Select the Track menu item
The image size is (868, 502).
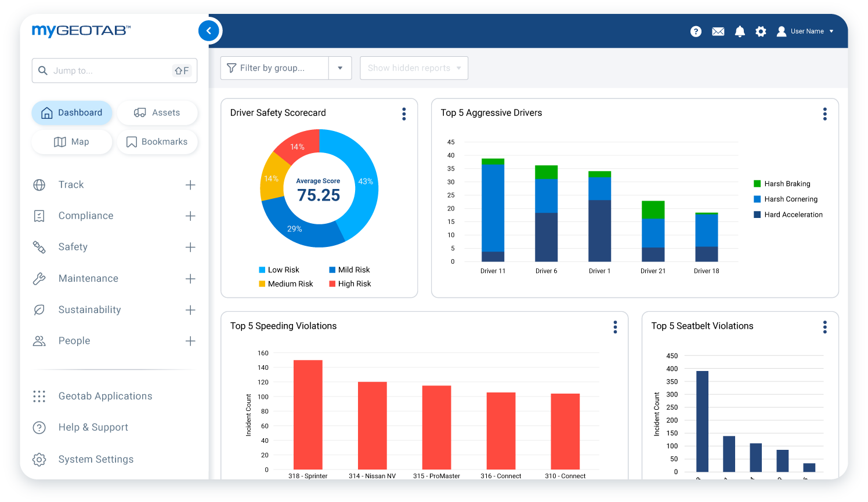point(71,184)
